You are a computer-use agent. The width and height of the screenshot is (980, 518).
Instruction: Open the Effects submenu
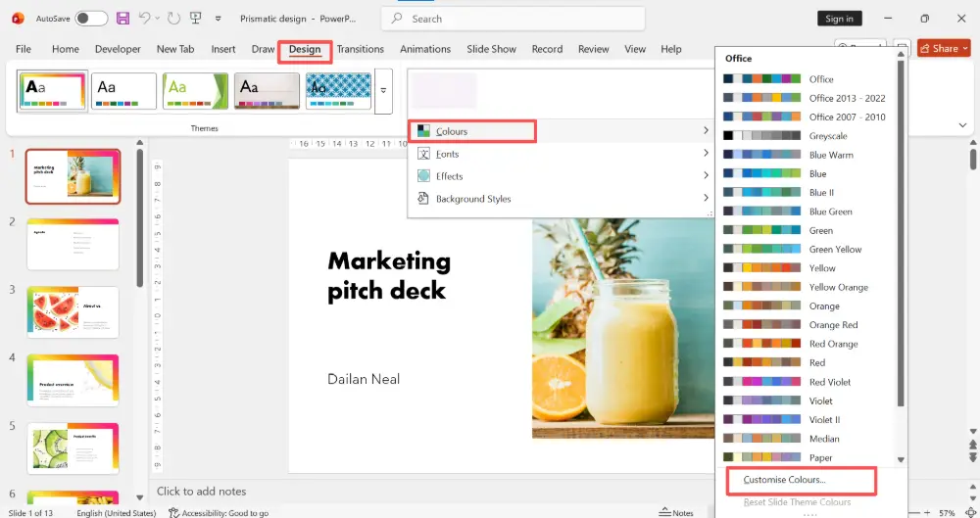point(560,176)
